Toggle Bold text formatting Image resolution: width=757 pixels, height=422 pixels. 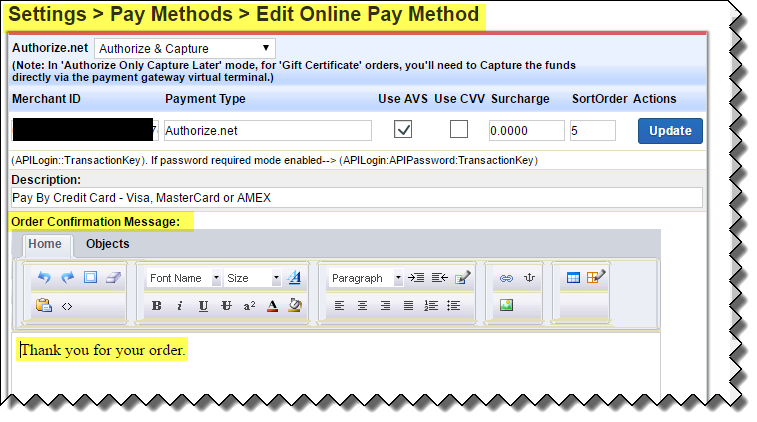[157, 306]
